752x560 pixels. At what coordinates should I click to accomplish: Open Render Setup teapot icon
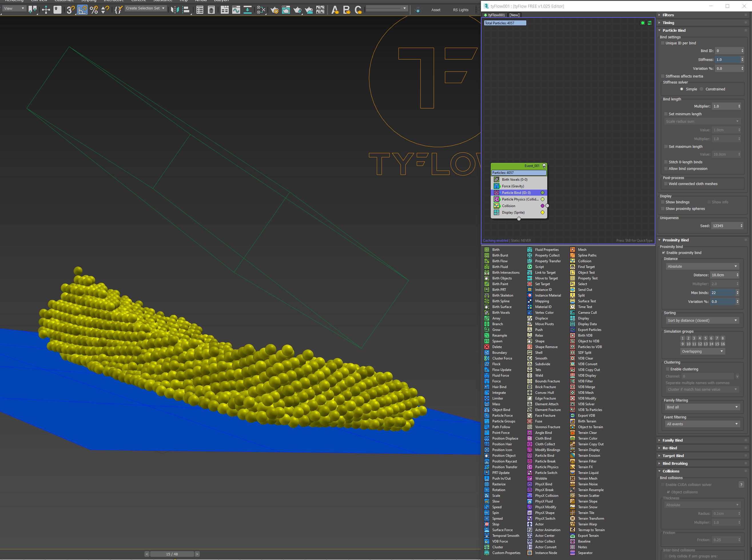point(274,10)
